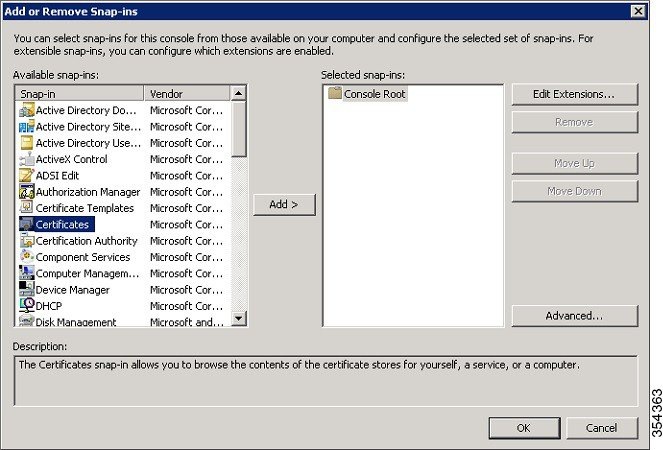
Task: Select the Device Manager icon
Action: (27, 290)
